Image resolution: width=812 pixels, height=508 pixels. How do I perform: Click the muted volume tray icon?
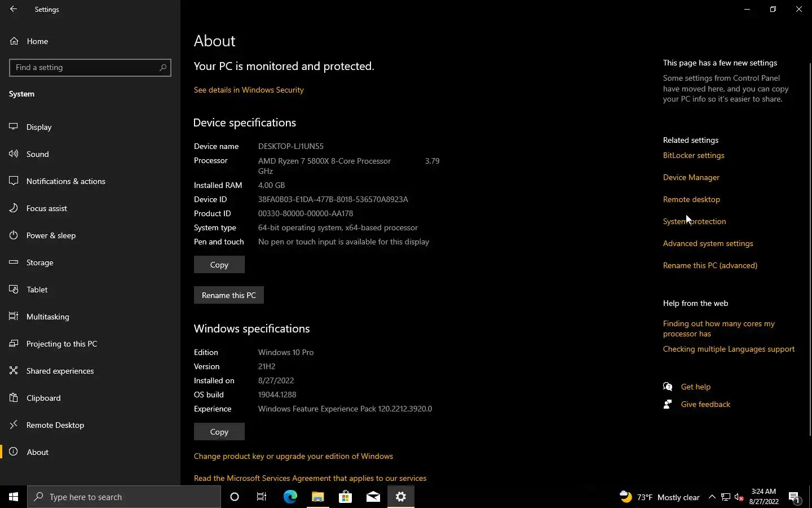739,497
